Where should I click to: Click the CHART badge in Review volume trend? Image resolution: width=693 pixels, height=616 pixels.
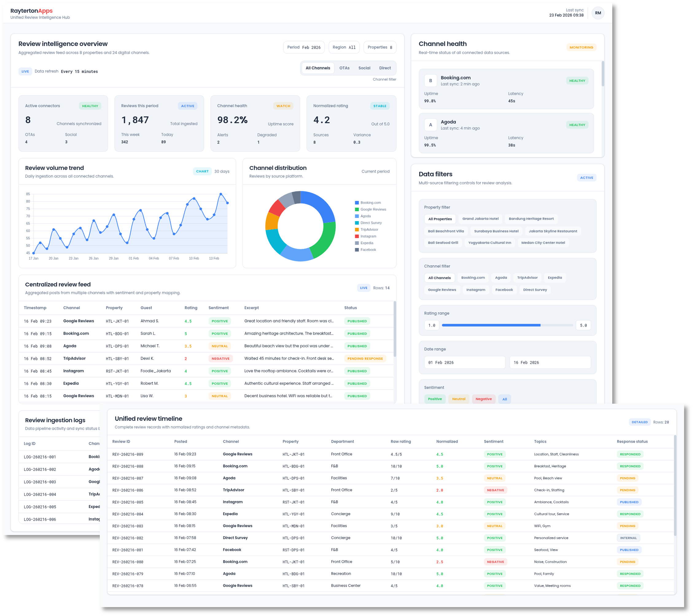pos(202,171)
